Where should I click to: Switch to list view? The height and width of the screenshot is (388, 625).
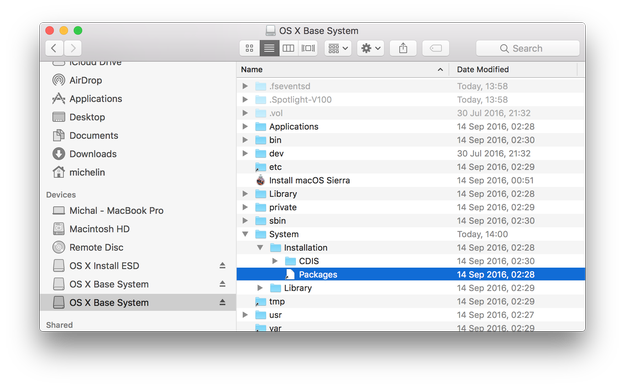[269, 48]
